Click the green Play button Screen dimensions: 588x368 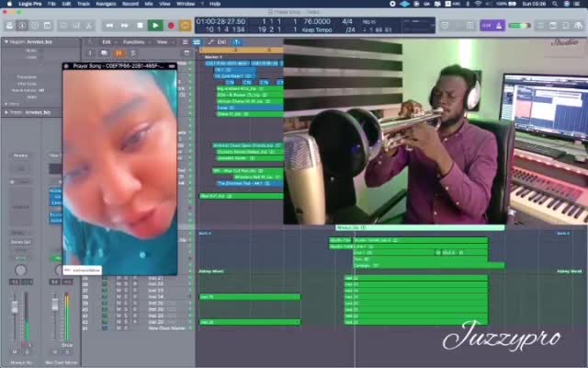point(155,26)
